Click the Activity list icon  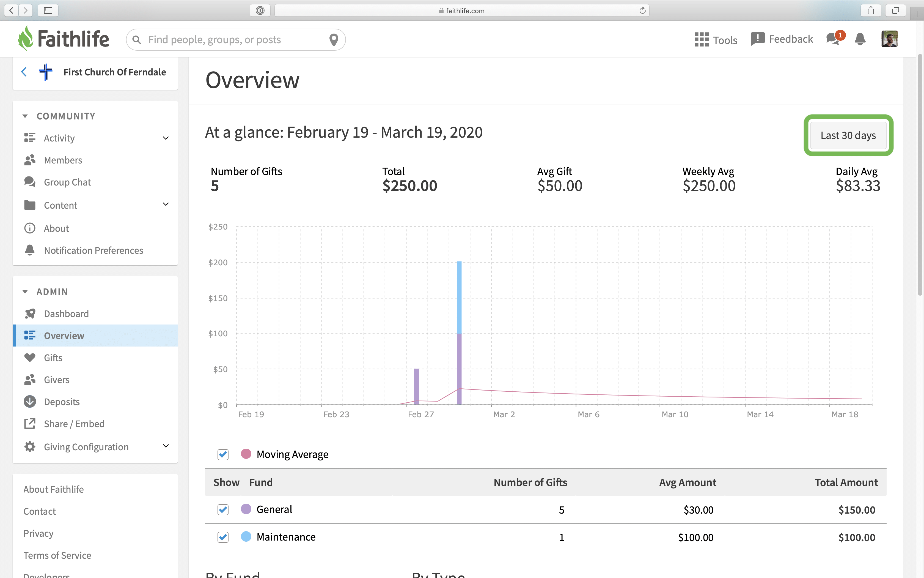click(x=30, y=138)
